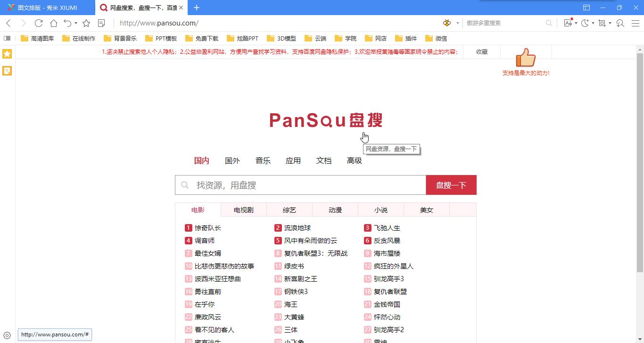Open the main hamburger menu
Viewport: 644px width, 343px height.
(635, 23)
